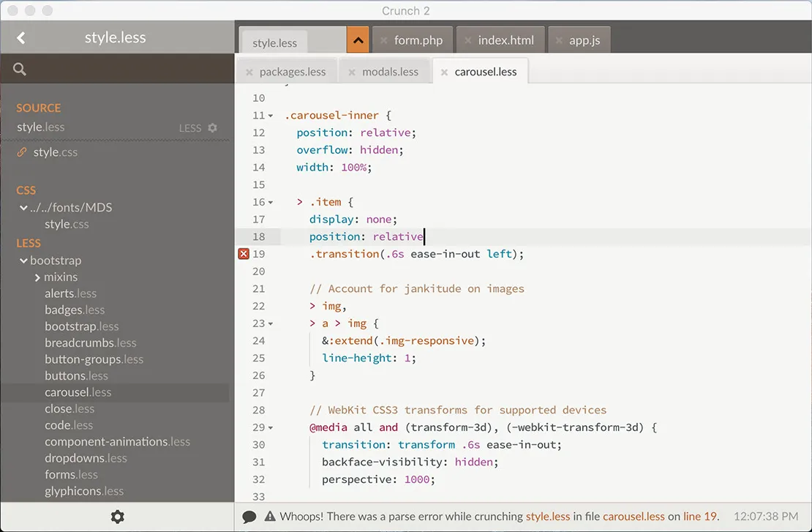Switch to the form.php tab
The height and width of the screenshot is (532, 812).
[x=418, y=40]
